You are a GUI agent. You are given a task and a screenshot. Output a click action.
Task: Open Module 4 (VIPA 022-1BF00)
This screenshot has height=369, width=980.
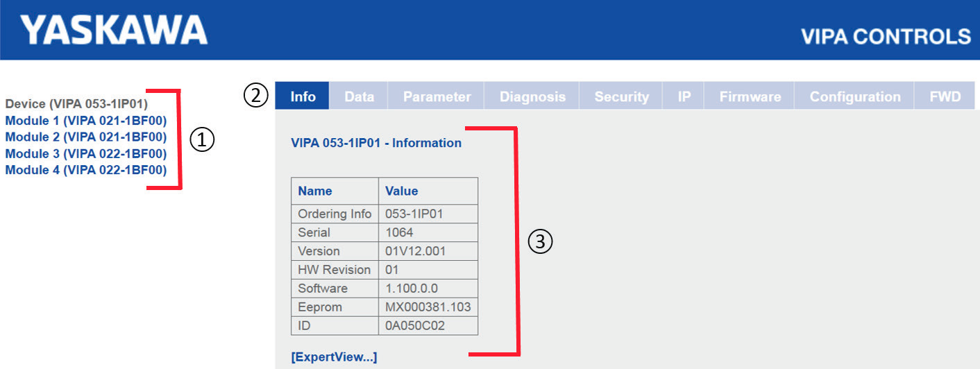point(86,170)
